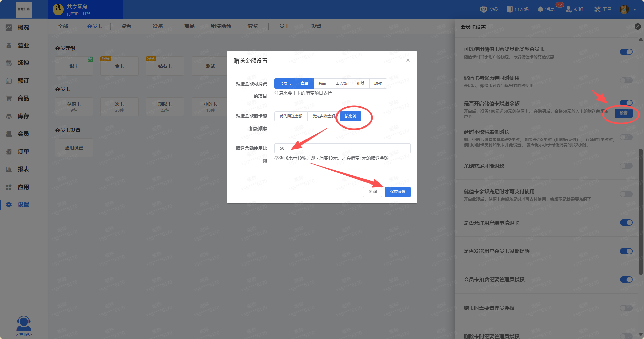Open 客户服务 customer service headset icon

tap(24, 323)
